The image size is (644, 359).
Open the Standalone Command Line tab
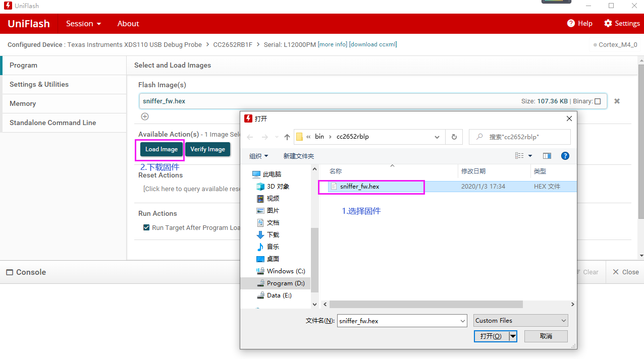coord(63,123)
